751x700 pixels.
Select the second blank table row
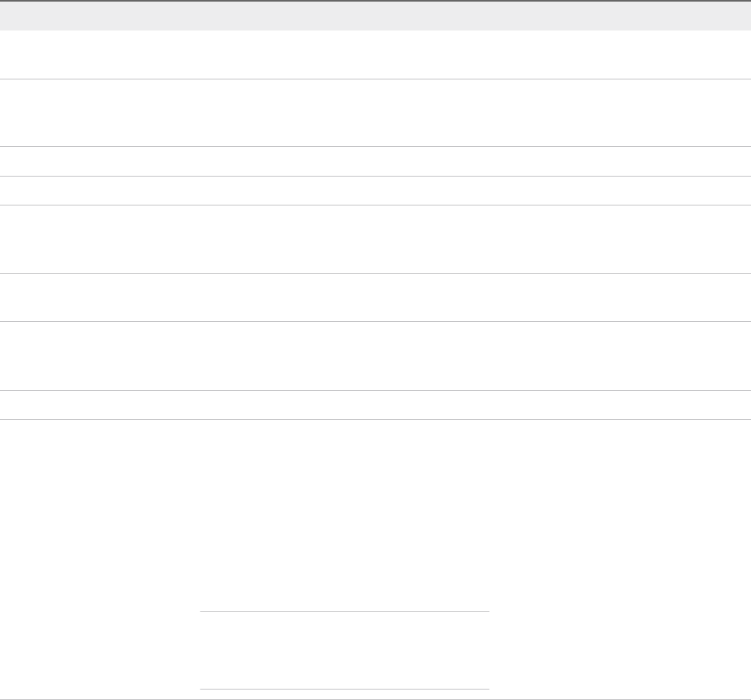point(375,112)
